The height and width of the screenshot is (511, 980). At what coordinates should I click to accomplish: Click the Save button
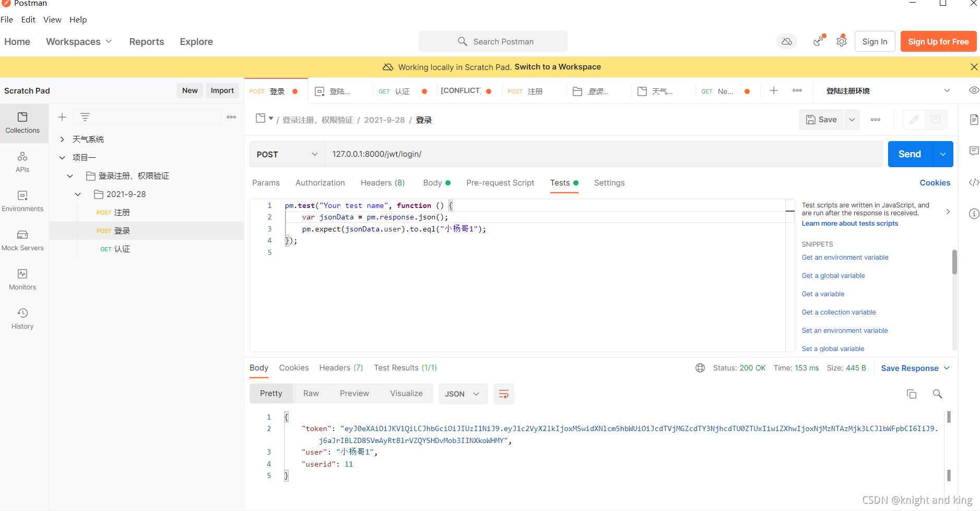(x=821, y=120)
